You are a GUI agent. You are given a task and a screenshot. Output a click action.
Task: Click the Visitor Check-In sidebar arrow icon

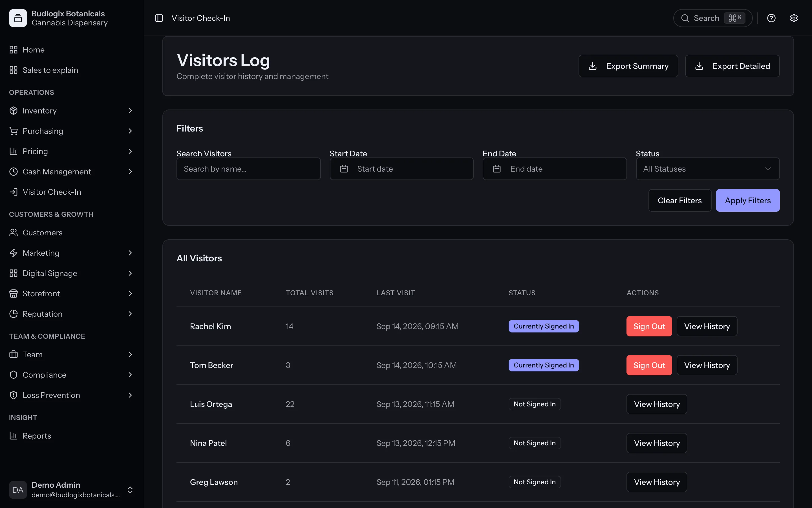click(14, 192)
